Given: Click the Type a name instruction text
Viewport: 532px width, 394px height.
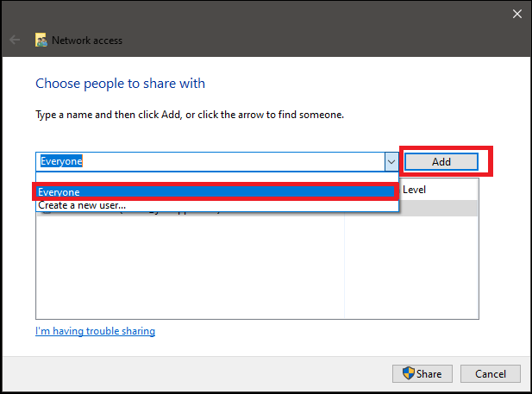Looking at the screenshot, I should pos(189,114).
